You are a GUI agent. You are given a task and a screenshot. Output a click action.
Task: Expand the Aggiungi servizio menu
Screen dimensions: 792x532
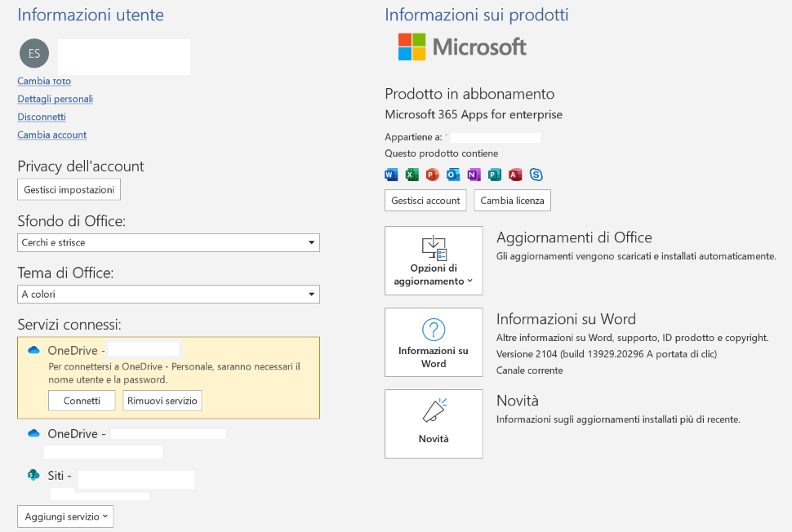click(x=65, y=516)
